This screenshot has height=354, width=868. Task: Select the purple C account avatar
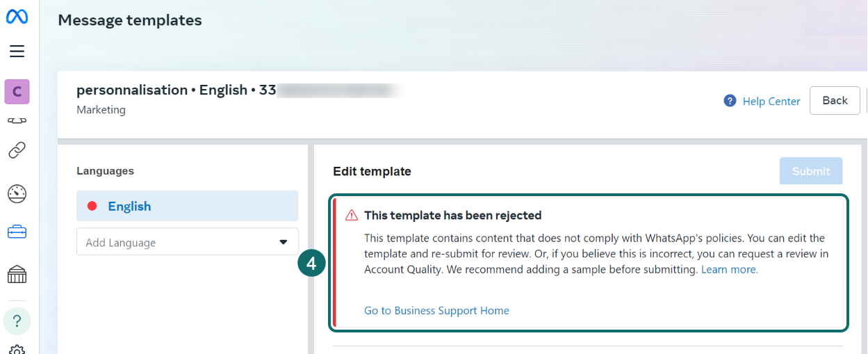click(17, 91)
